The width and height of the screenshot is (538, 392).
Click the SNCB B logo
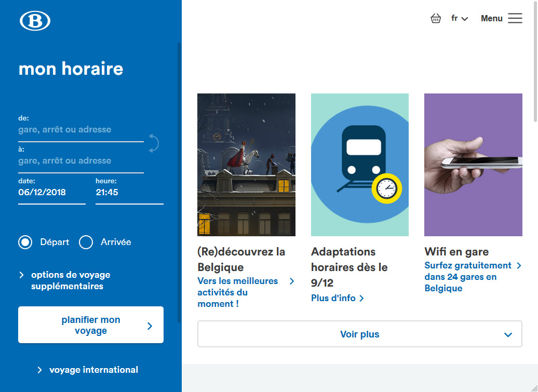pyautogui.click(x=35, y=21)
